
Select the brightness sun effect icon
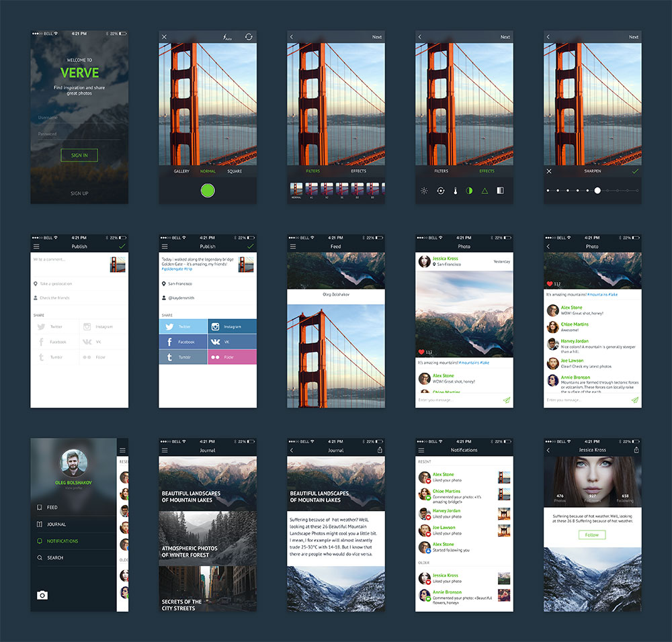[424, 191]
